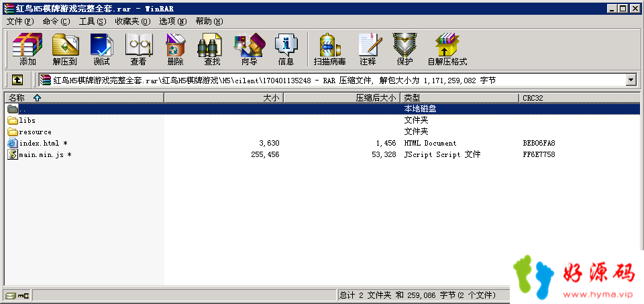The image size is (644, 304).
Task: Expand the address path dropdown arrow
Action: [631, 80]
